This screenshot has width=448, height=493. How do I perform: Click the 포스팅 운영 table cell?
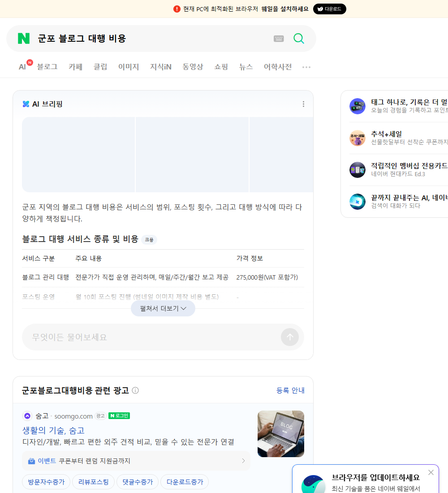pyautogui.click(x=39, y=297)
